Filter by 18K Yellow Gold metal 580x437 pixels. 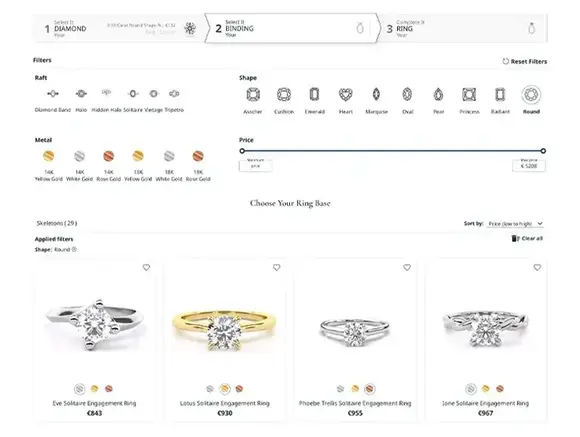click(138, 156)
